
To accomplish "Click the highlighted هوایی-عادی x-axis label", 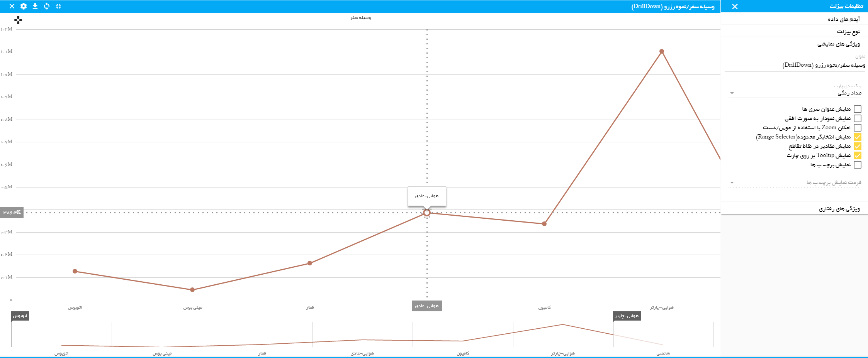I will tap(427, 306).
